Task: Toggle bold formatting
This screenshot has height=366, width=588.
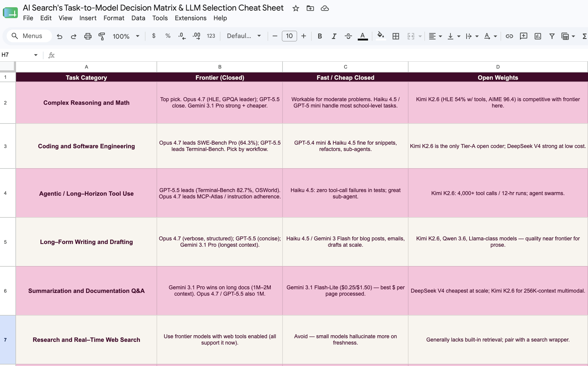Action: click(x=320, y=36)
